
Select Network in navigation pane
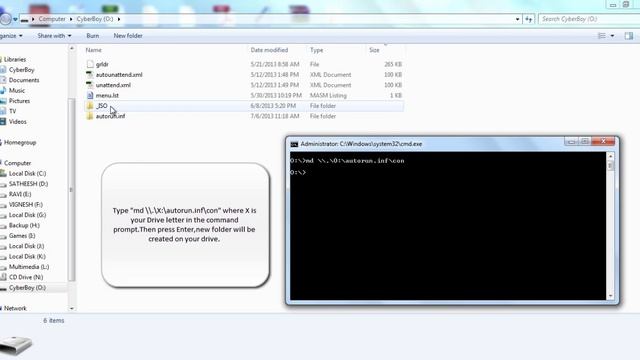(15, 308)
